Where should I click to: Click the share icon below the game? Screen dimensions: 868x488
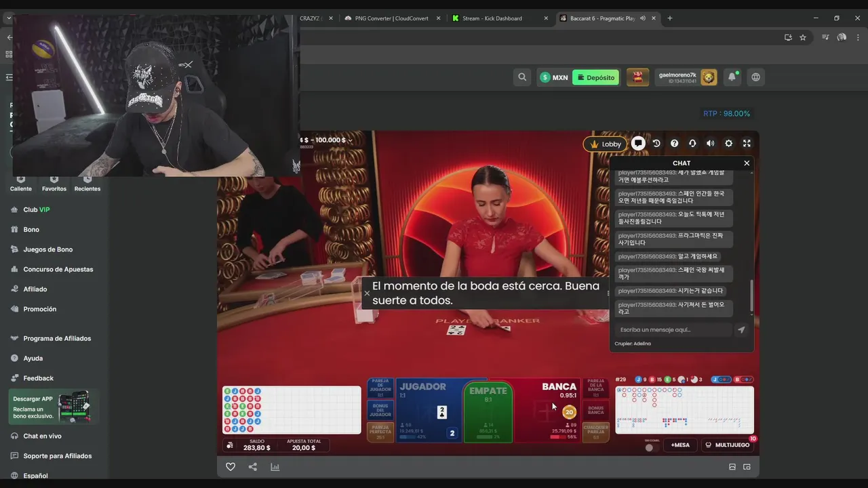coord(253,467)
